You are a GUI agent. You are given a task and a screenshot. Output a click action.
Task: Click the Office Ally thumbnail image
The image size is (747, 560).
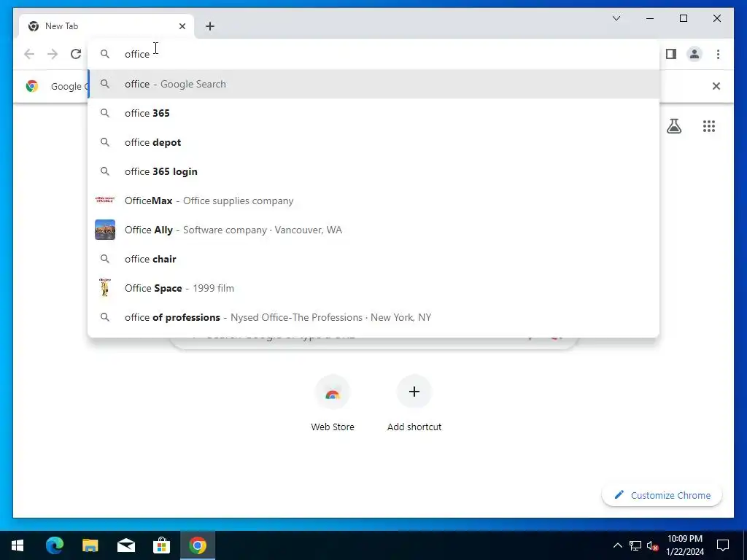(105, 230)
